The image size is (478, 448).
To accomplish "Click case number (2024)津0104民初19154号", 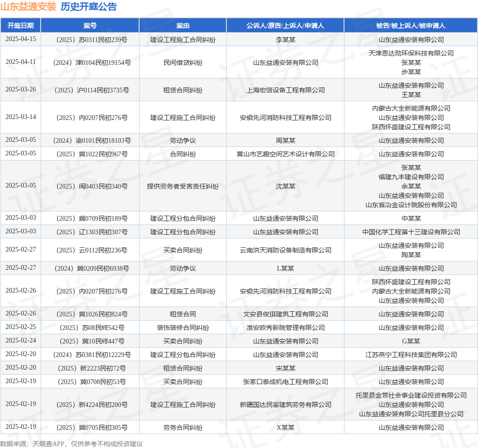I will pyautogui.click(x=92, y=63).
